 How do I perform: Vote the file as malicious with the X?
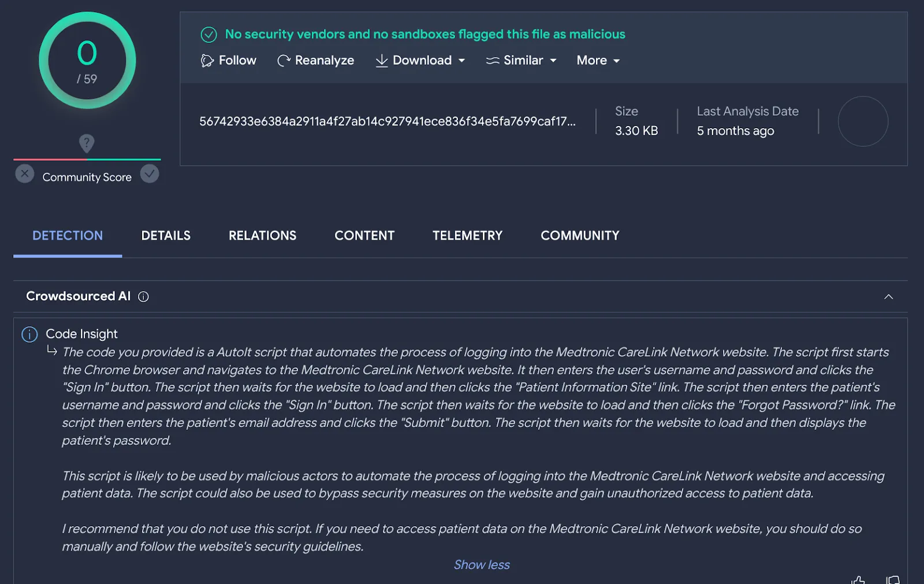[x=24, y=173]
